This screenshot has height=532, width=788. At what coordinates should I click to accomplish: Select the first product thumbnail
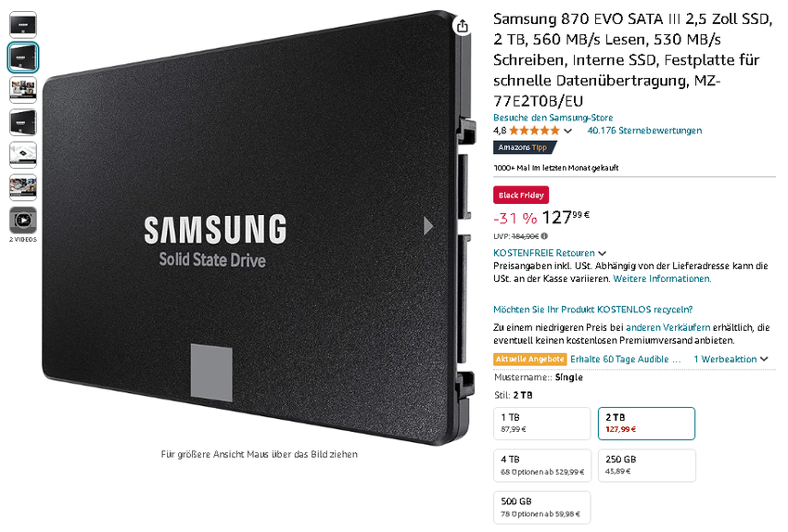(23, 25)
